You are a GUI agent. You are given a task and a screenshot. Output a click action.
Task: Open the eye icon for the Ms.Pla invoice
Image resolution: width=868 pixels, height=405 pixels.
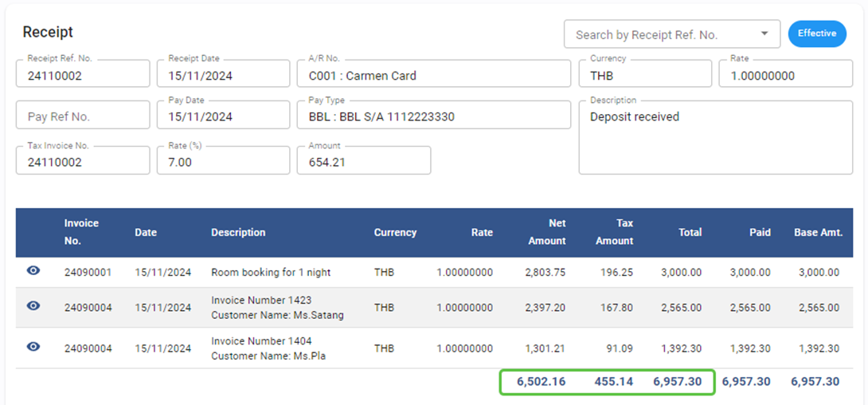[x=33, y=347]
